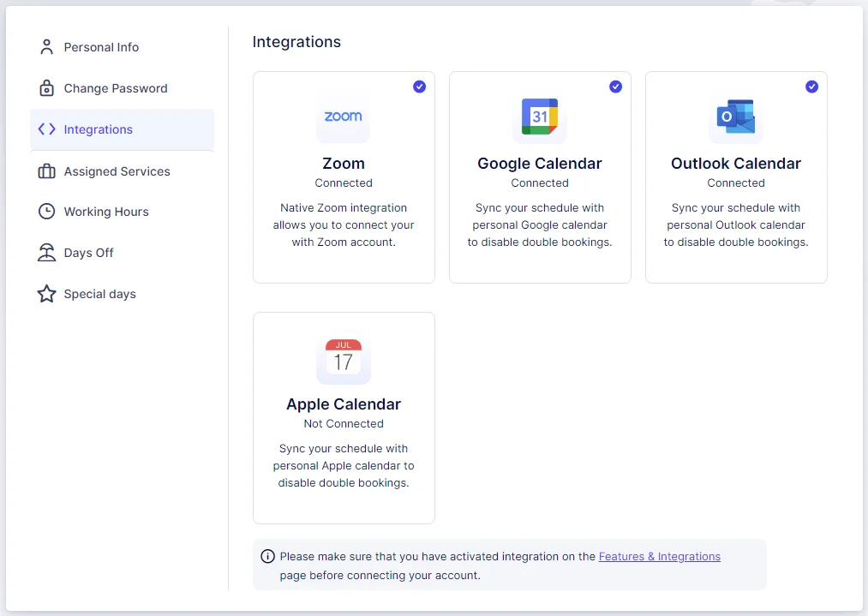
Task: Open Working Hours settings
Action: 106,212
